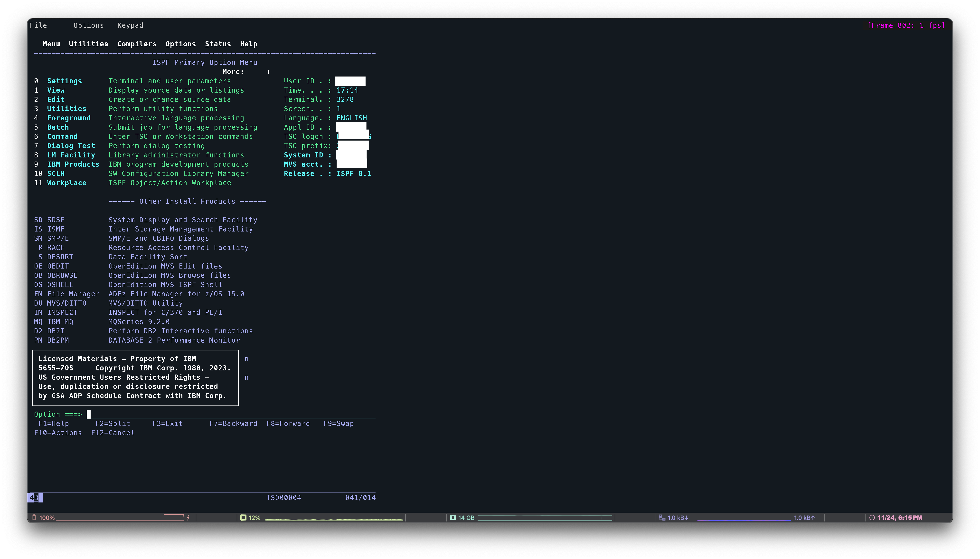The image size is (980, 559).
Task: Open the File menu
Action: (x=38, y=25)
